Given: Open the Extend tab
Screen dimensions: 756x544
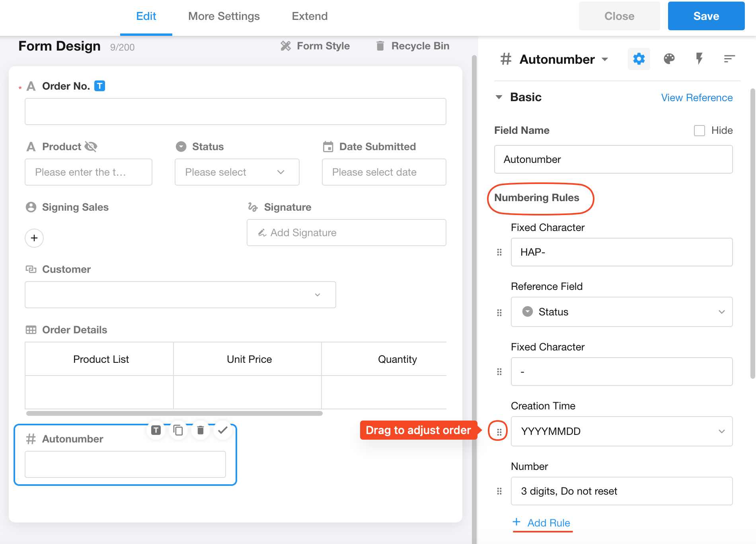Looking at the screenshot, I should point(310,16).
